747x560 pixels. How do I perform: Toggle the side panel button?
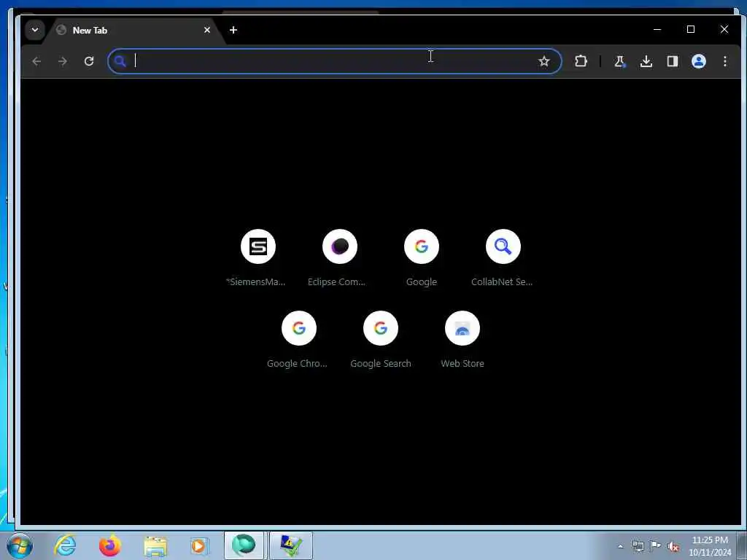pos(672,61)
